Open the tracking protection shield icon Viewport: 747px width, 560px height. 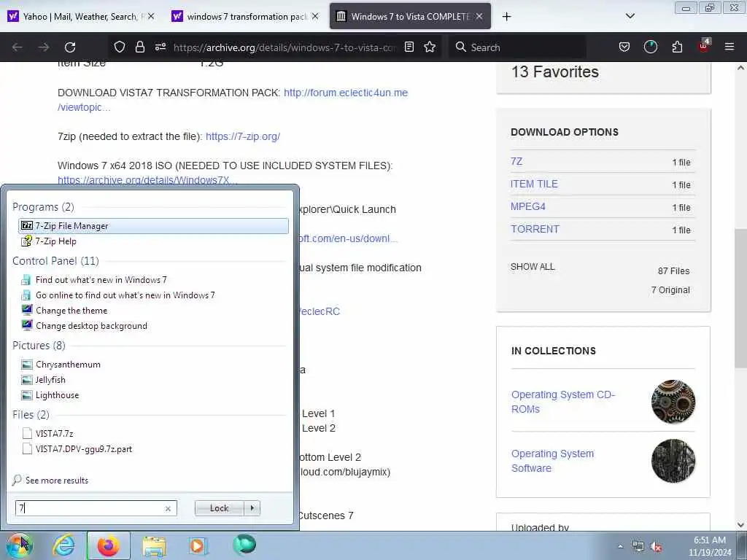click(x=119, y=47)
